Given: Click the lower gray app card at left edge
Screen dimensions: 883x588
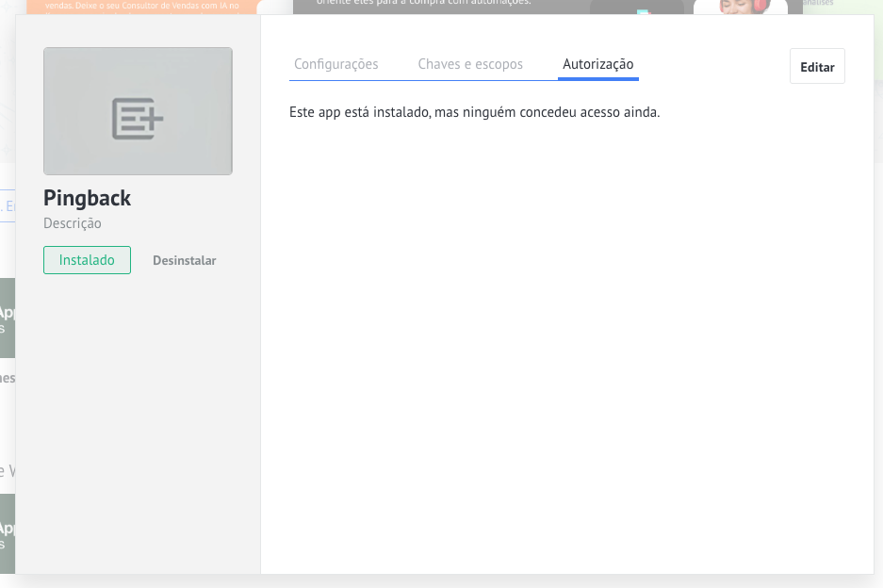Looking at the screenshot, I should (x=8, y=533).
